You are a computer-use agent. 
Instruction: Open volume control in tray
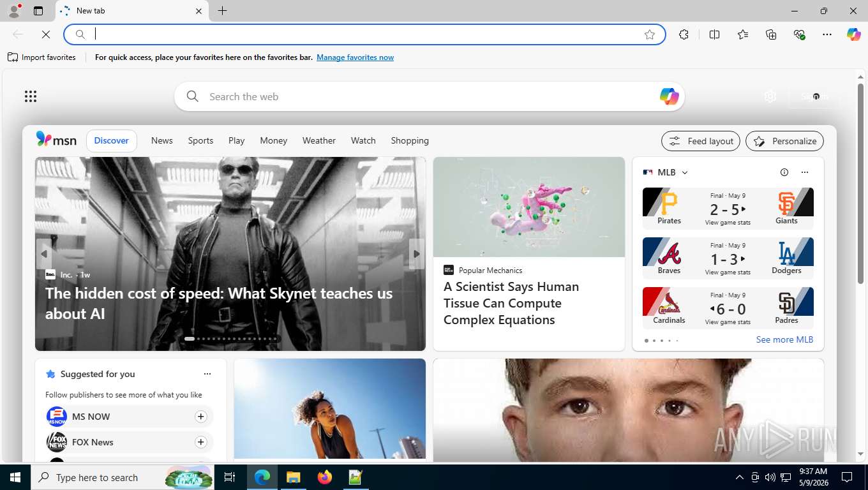(x=770, y=477)
